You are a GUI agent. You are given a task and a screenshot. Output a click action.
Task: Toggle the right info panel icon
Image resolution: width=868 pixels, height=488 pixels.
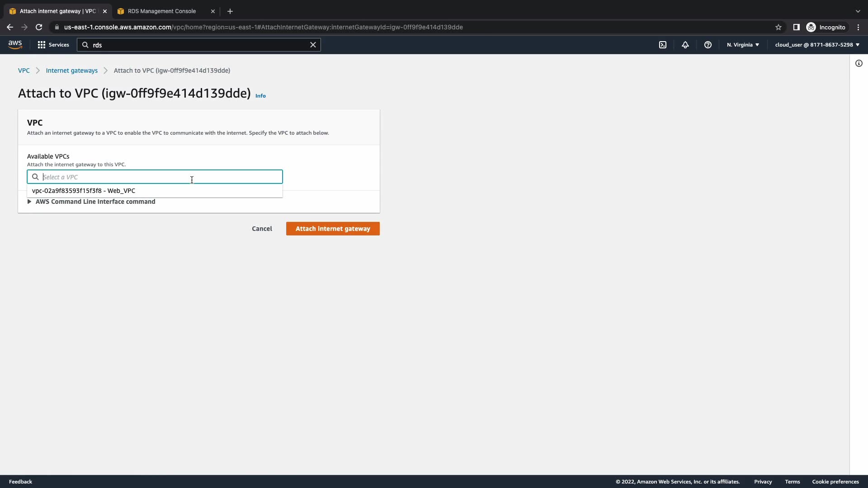859,63
